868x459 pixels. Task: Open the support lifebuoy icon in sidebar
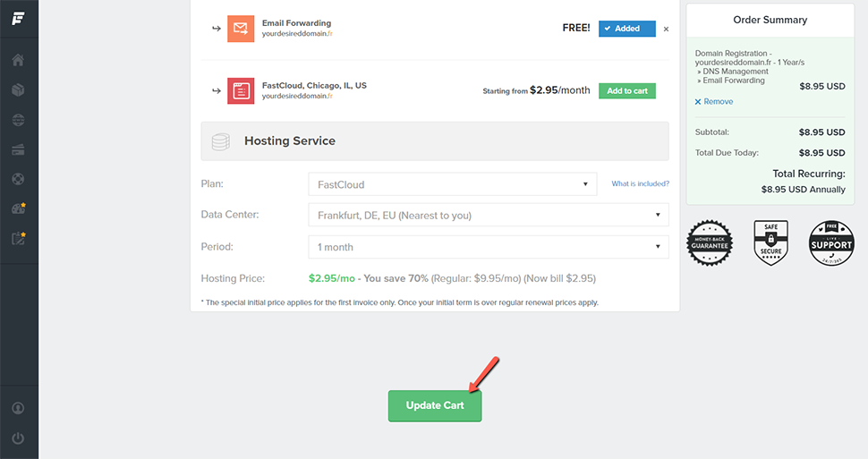[x=18, y=179]
